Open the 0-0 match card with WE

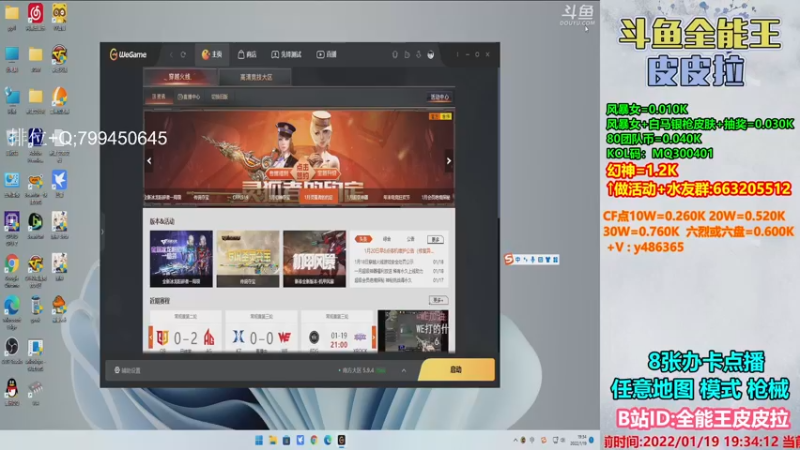pos(261,332)
